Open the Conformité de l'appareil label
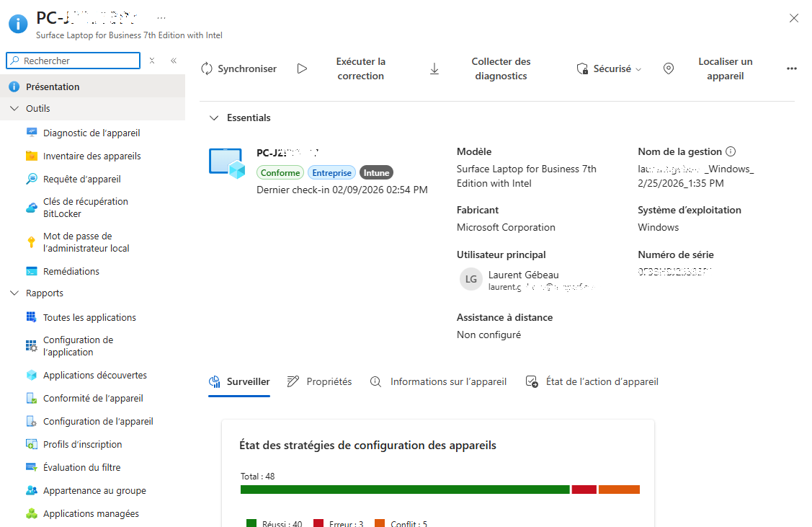The image size is (812, 527). pos(93,398)
